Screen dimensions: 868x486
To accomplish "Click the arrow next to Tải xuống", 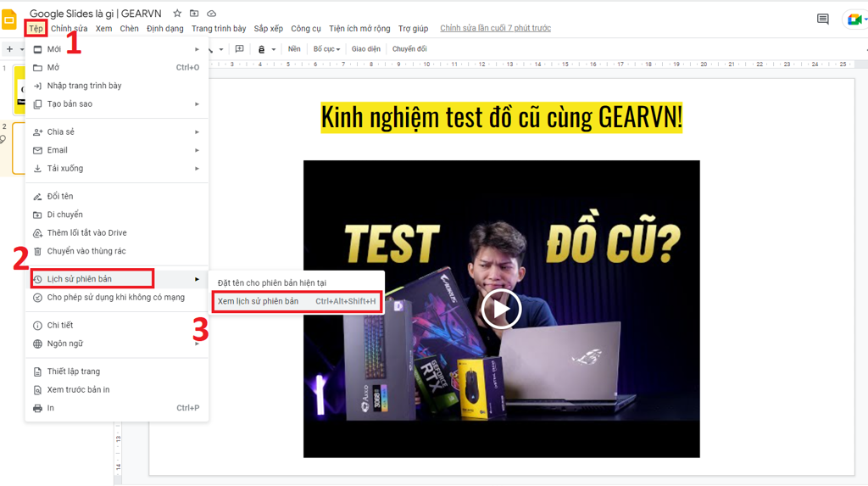I will (197, 169).
